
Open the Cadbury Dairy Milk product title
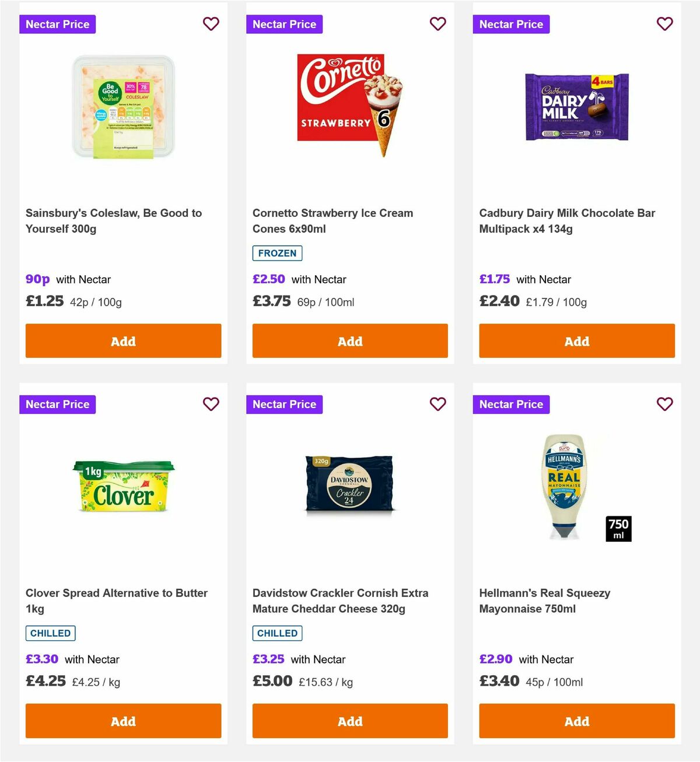click(568, 220)
